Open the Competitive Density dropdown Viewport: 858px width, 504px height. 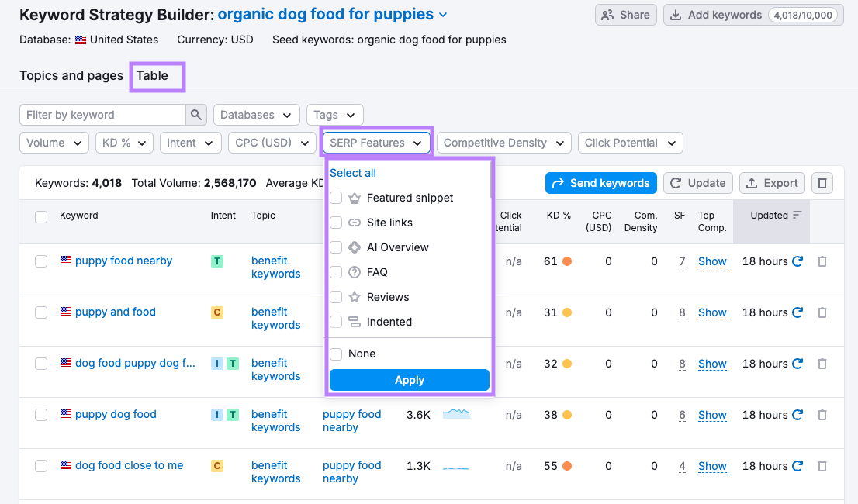(503, 143)
